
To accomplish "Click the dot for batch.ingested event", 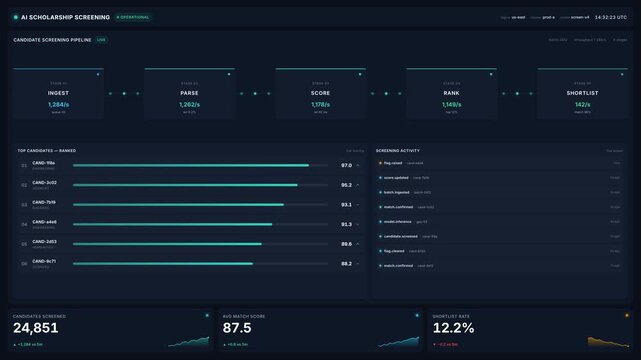I will [x=380, y=192].
